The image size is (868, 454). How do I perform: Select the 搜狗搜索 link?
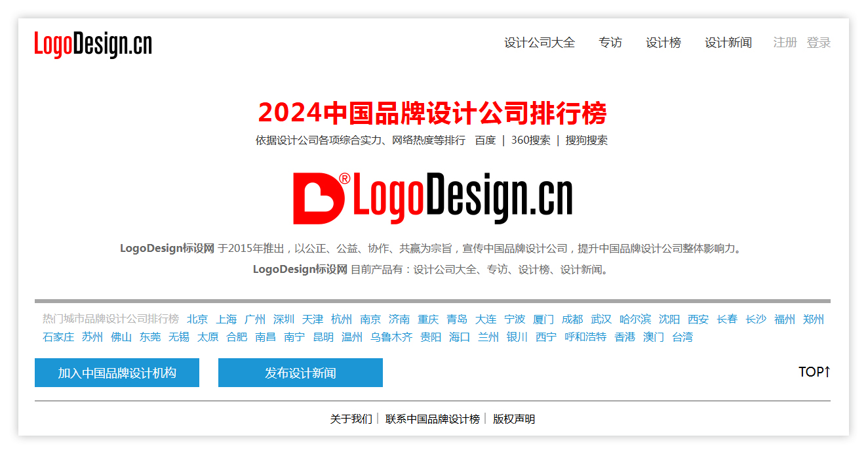point(586,140)
